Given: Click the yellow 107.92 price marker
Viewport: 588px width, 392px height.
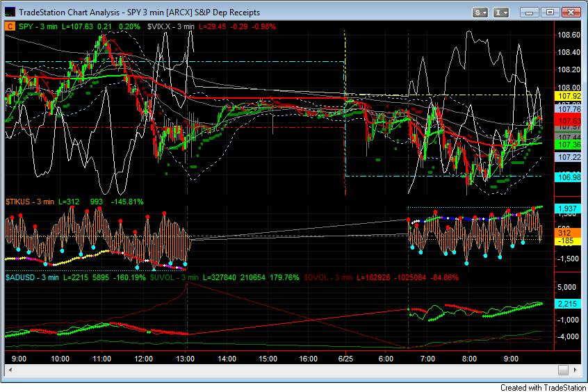Looking at the screenshot, I should tap(569, 96).
